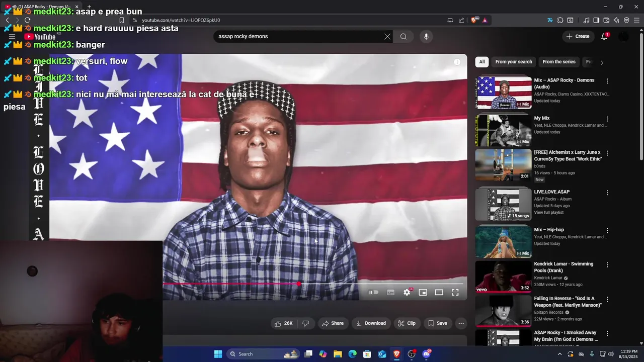Open Brave VPN shield icon
The width and height of the screenshot is (644, 362).
[626, 20]
